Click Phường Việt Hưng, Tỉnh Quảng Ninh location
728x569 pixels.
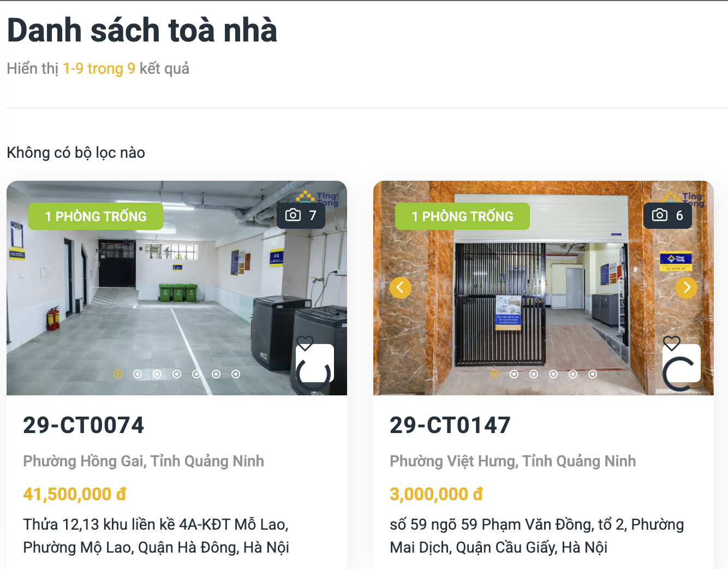click(x=513, y=461)
